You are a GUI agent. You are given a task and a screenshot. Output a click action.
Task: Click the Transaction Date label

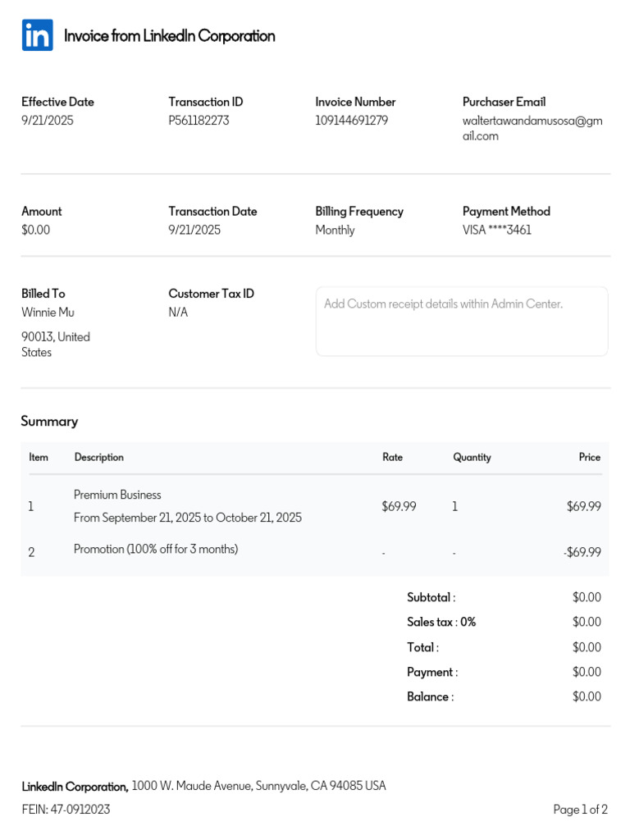click(212, 211)
